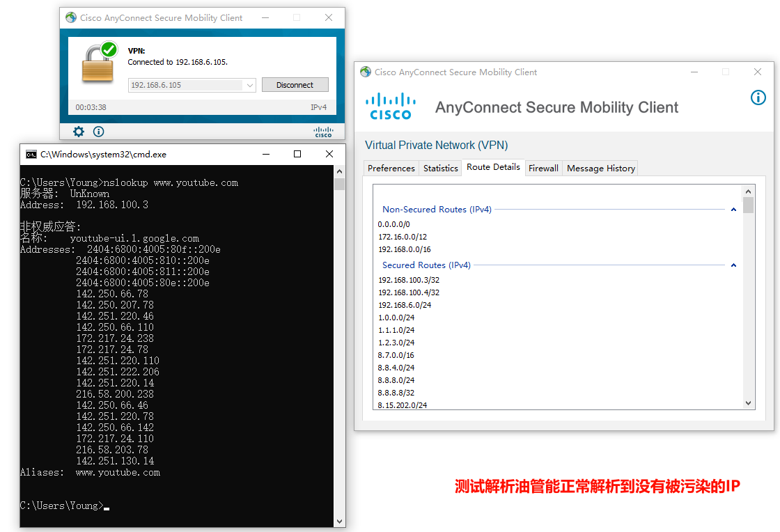Click the route list scrollbar down arrow
The width and height of the screenshot is (780, 532).
tap(748, 403)
